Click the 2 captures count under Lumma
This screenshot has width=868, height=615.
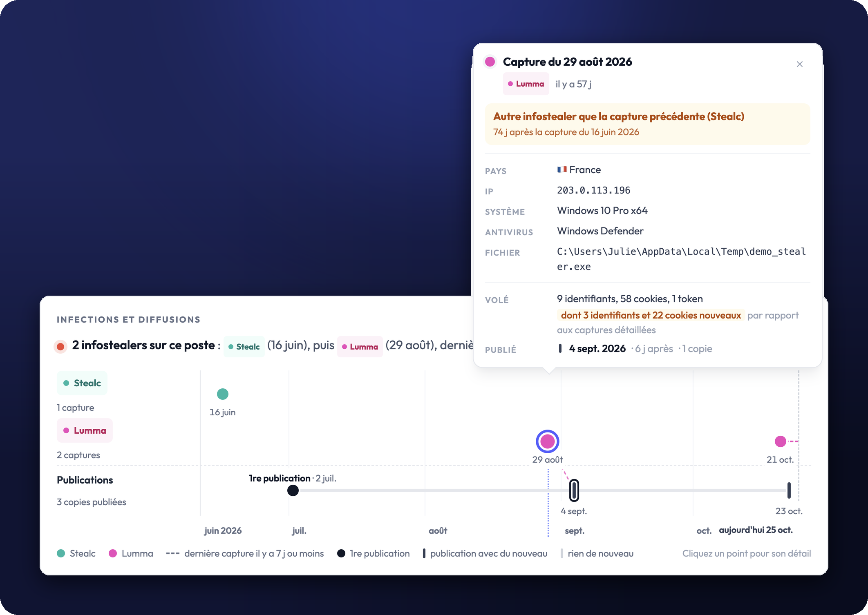click(x=78, y=455)
